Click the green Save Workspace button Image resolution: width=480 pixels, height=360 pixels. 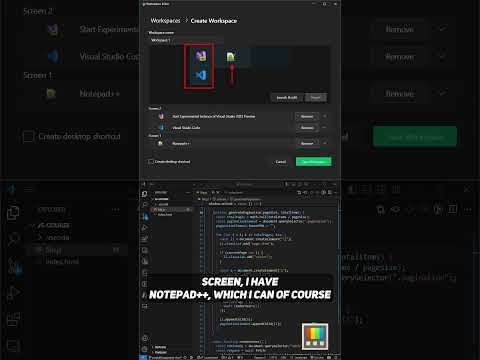pos(314,162)
